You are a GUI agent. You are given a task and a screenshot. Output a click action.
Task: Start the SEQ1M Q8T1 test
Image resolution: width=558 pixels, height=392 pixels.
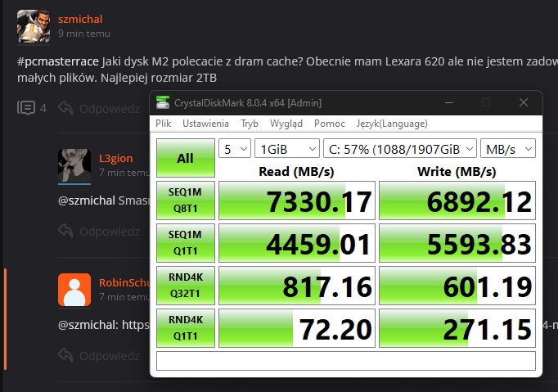(x=186, y=201)
